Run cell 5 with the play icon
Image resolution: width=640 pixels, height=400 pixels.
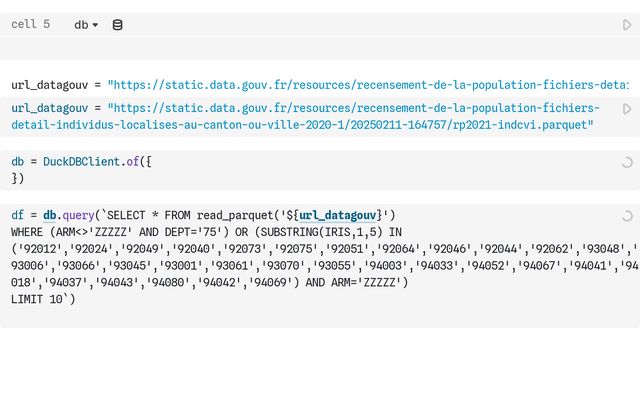coord(627,25)
